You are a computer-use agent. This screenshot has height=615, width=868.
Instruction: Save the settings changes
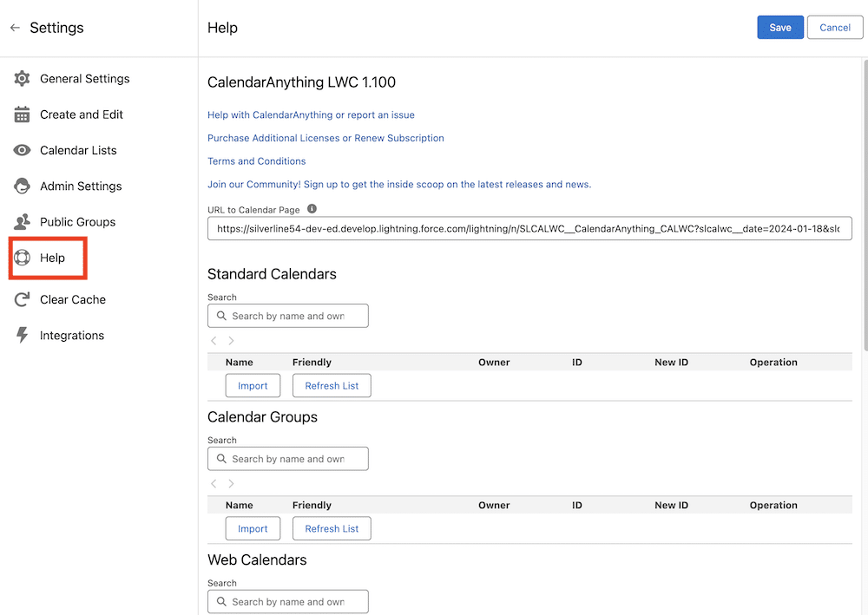tap(779, 28)
